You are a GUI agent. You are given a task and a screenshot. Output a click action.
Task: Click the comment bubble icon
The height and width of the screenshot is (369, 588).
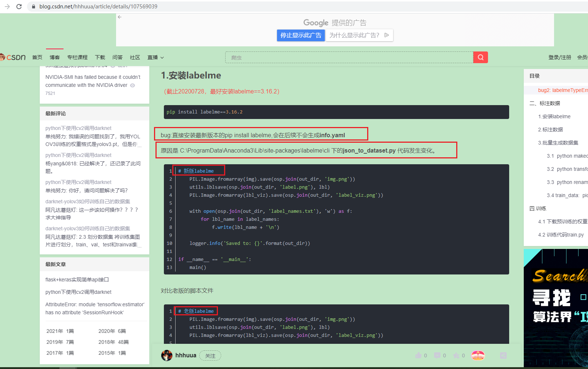tap(437, 355)
